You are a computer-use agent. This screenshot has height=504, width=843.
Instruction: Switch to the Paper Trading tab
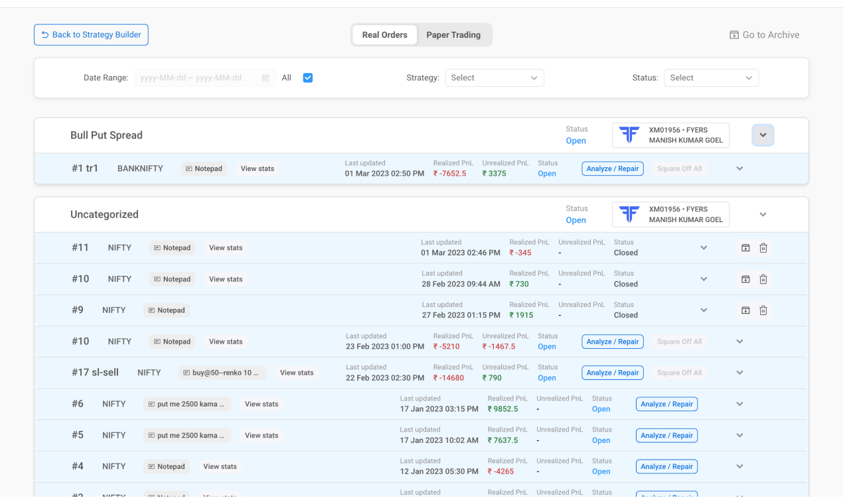[453, 35]
